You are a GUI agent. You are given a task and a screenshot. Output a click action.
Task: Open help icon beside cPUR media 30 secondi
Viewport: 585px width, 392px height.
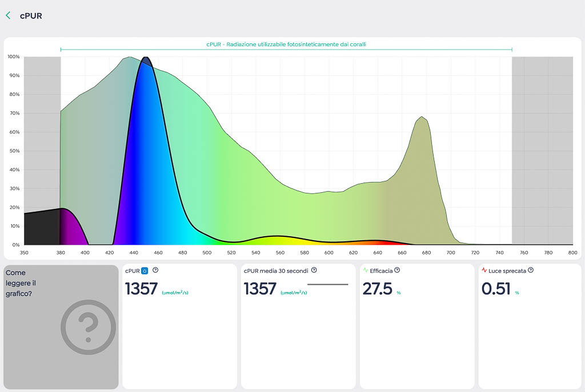[x=314, y=270]
